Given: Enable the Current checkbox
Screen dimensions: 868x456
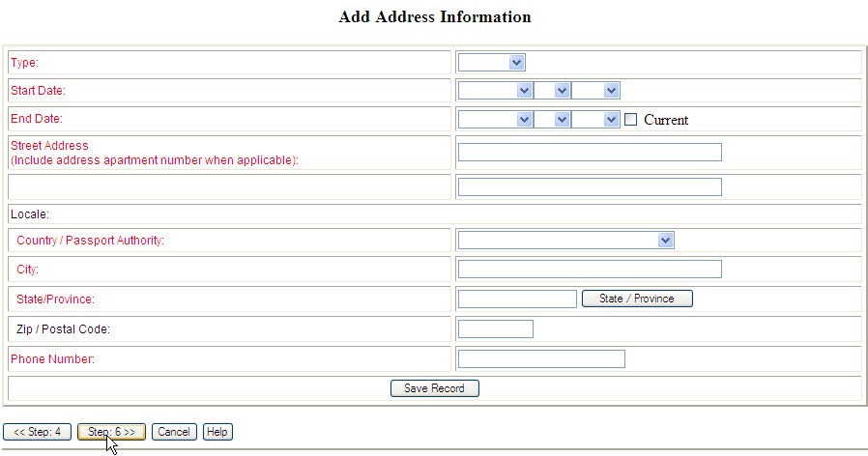Looking at the screenshot, I should tap(631, 120).
